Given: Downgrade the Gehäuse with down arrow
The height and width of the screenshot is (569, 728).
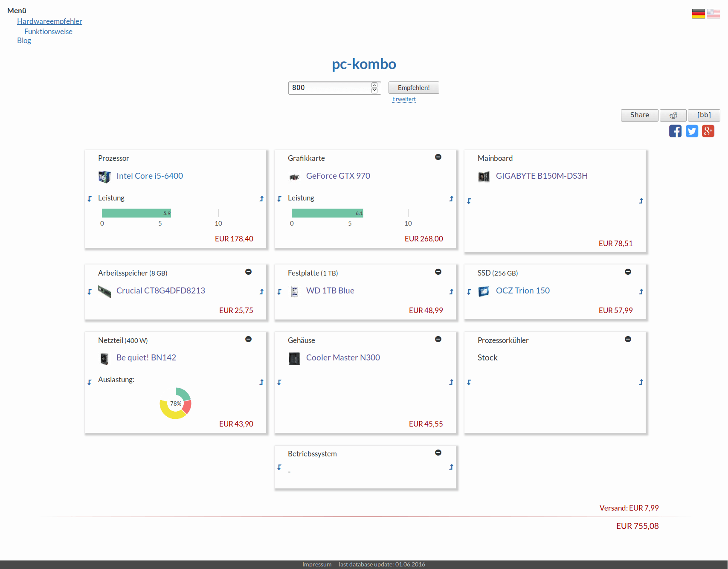Looking at the screenshot, I should 279,382.
